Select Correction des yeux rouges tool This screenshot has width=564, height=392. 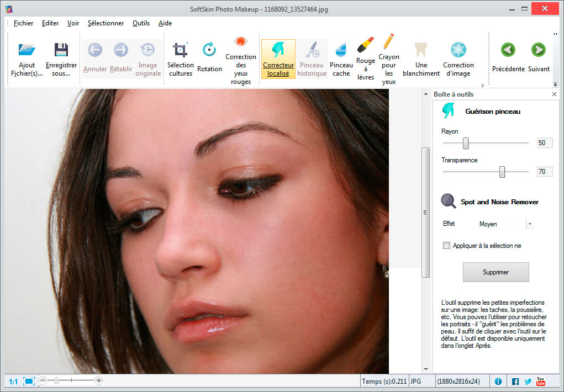[x=240, y=42]
